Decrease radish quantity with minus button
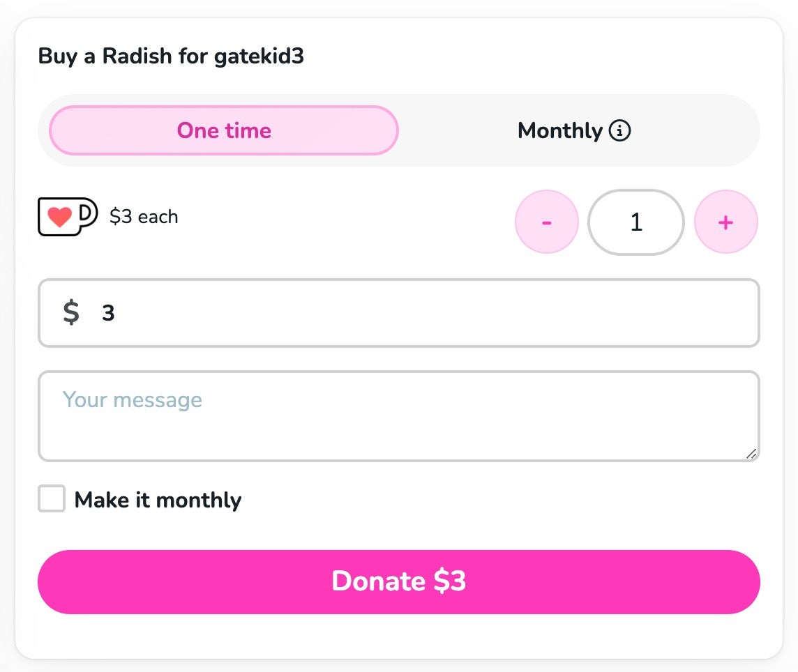This screenshot has height=672, width=798. (x=546, y=222)
